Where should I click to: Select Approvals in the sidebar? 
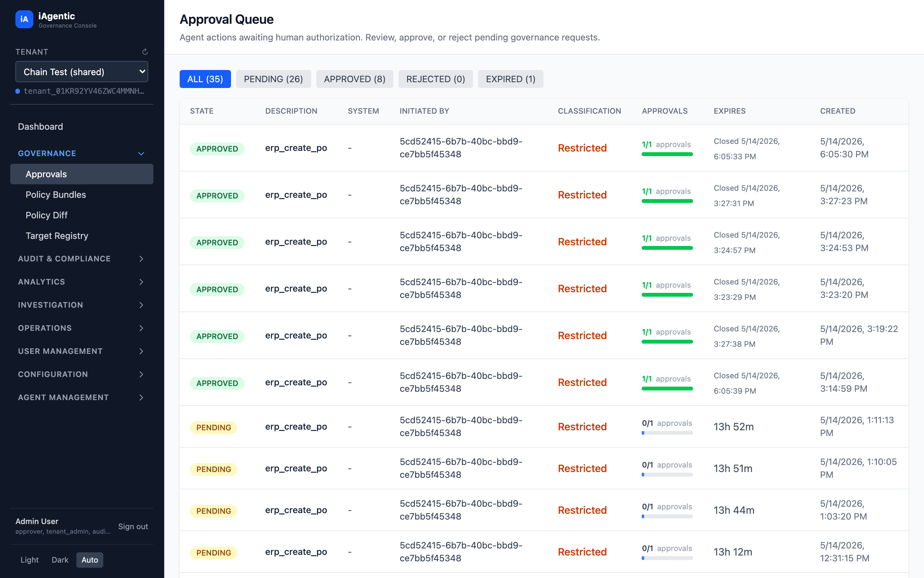(x=82, y=174)
